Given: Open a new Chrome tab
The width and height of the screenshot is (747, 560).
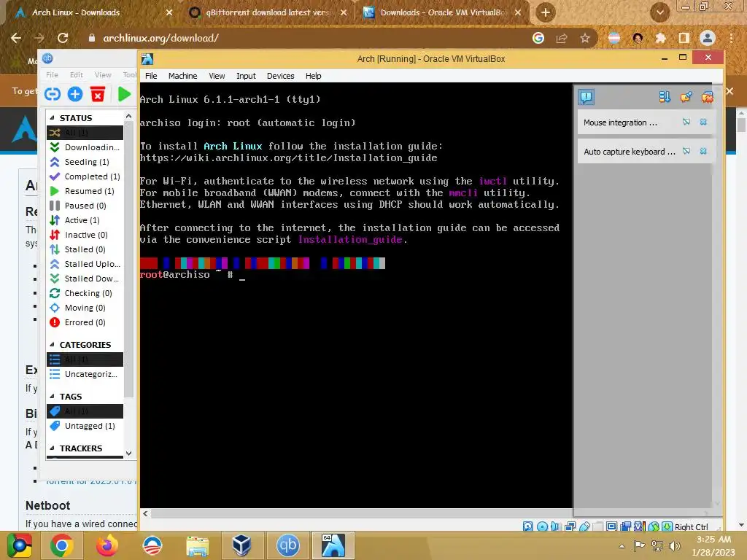Looking at the screenshot, I should pos(546,12).
